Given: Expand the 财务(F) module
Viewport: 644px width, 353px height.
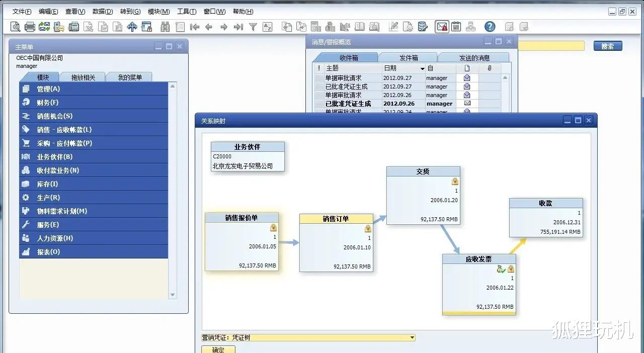Looking at the screenshot, I should (94, 103).
